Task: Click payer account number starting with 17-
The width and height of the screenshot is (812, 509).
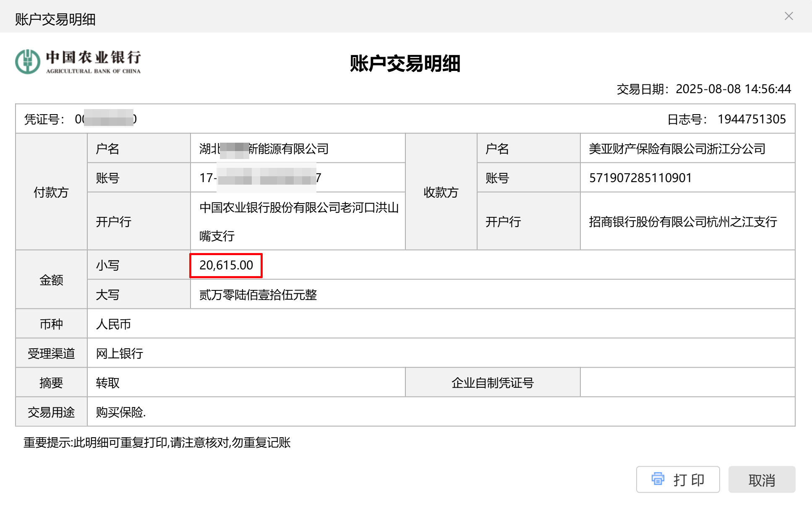Action: click(x=261, y=178)
